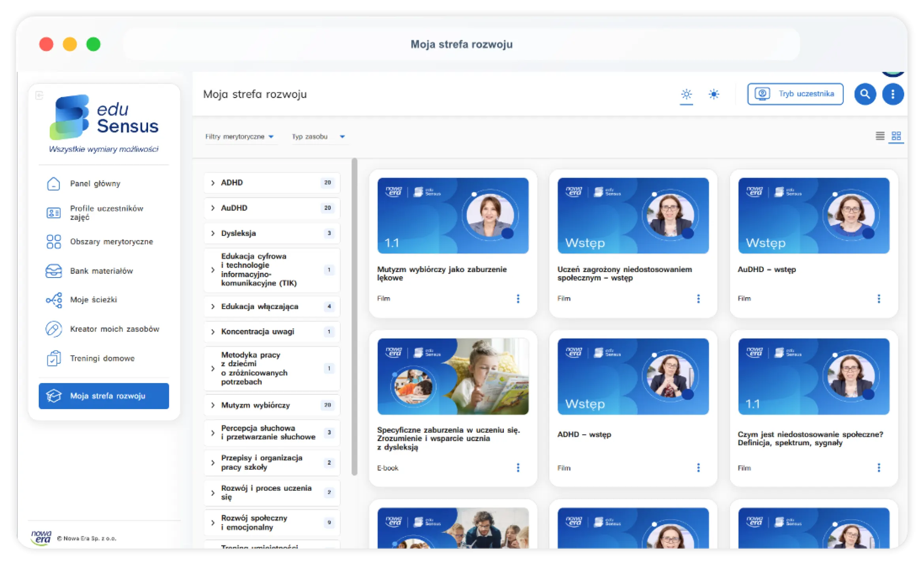Expand the AuDHD category
Viewport: 924px width, 563px height.
tap(272, 208)
